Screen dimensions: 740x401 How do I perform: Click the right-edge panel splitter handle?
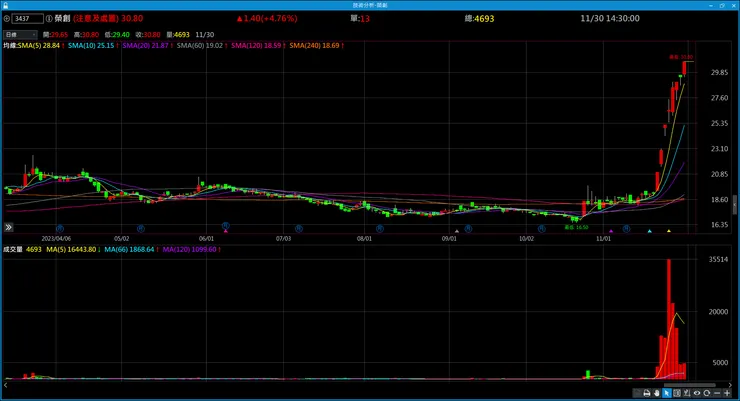[734, 205]
